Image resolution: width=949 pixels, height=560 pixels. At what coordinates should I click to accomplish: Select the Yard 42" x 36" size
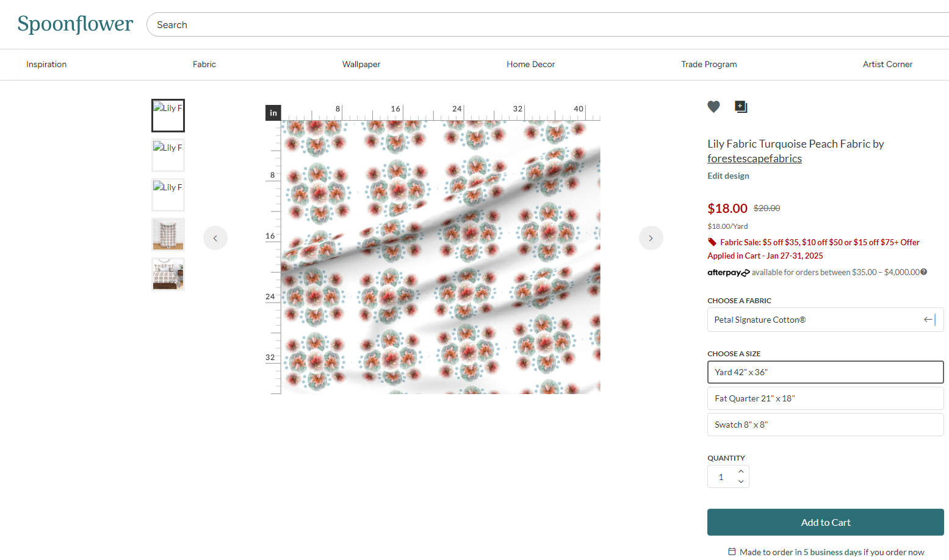[825, 372]
